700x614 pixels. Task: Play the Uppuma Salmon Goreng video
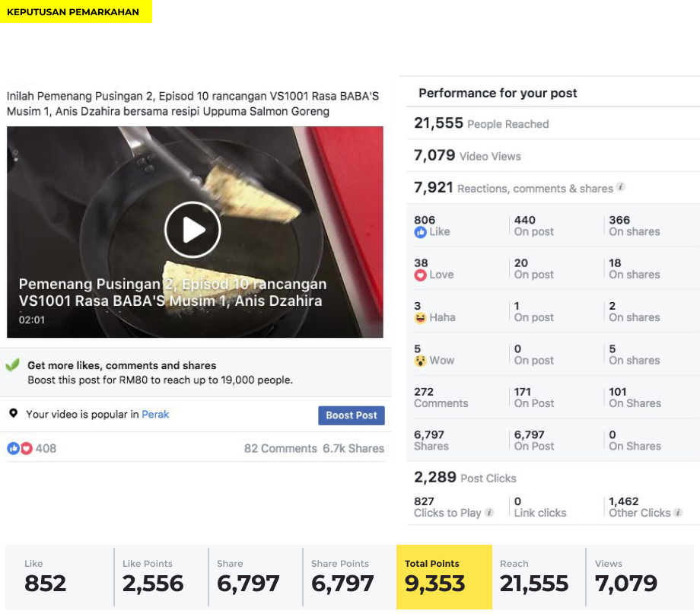pyautogui.click(x=192, y=230)
